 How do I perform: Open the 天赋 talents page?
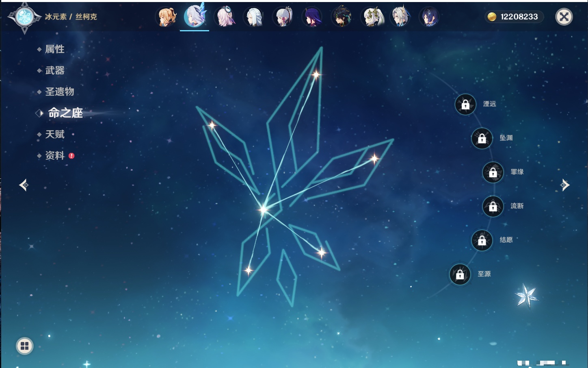click(55, 134)
